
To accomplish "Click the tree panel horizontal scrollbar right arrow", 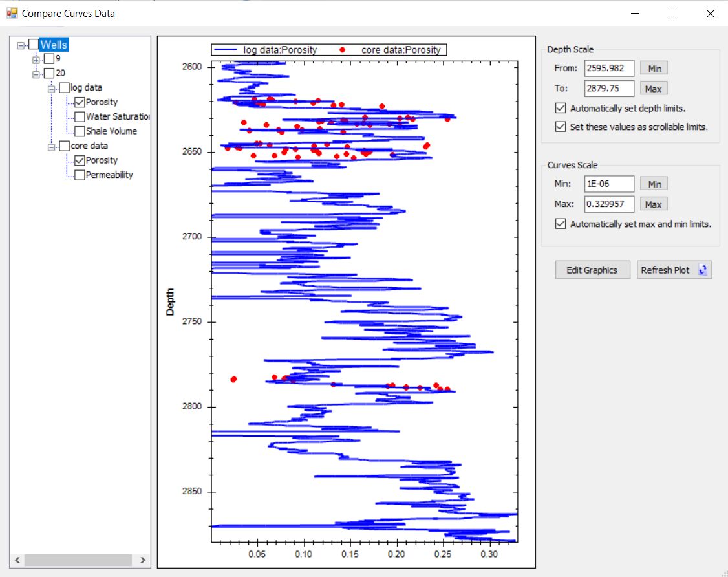I will tap(143, 560).
